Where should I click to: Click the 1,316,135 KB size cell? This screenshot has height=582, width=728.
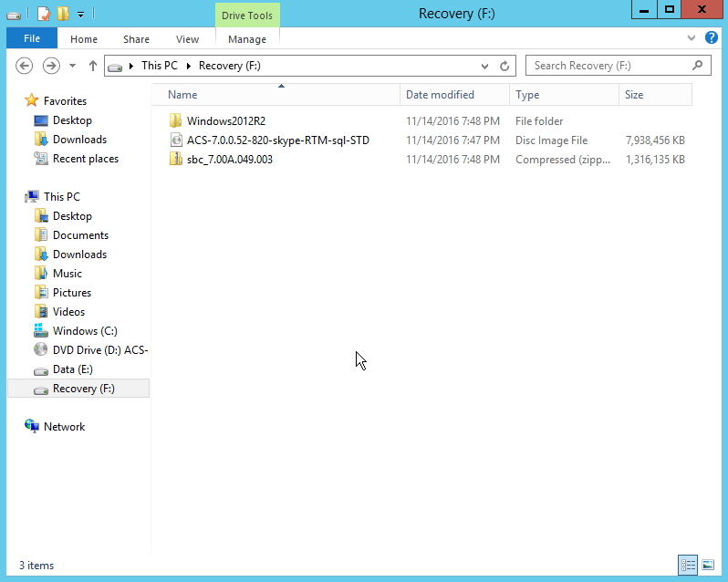(655, 160)
